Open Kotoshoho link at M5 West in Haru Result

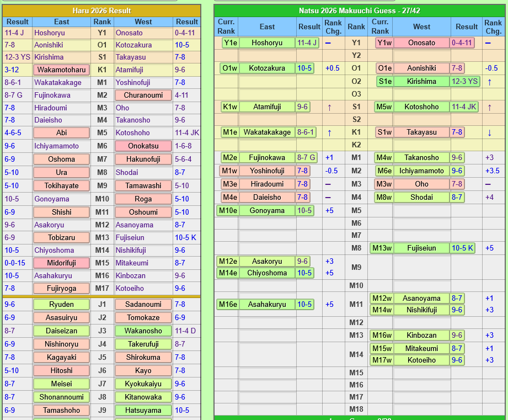133,133
